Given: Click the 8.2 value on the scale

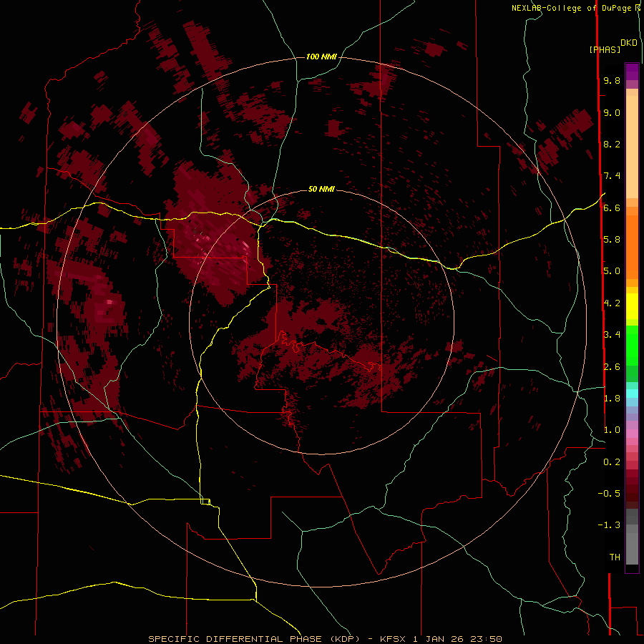Looking at the screenshot, I should coord(612,144).
